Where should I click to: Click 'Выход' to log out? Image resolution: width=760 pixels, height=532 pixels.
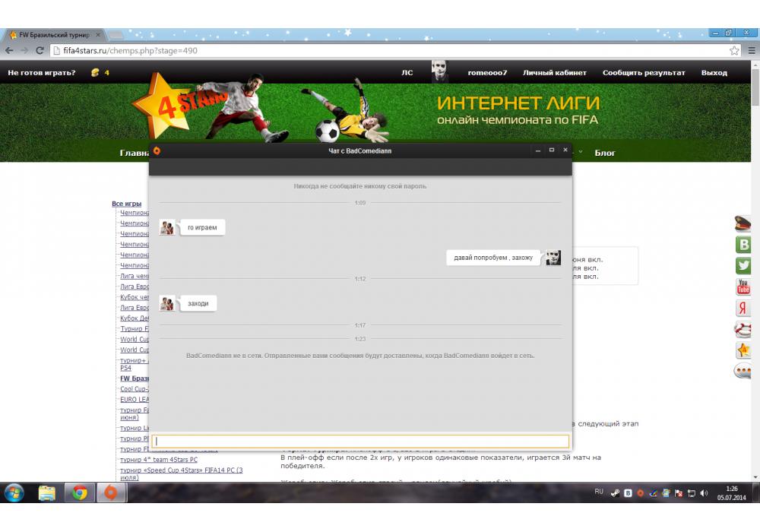714,73
